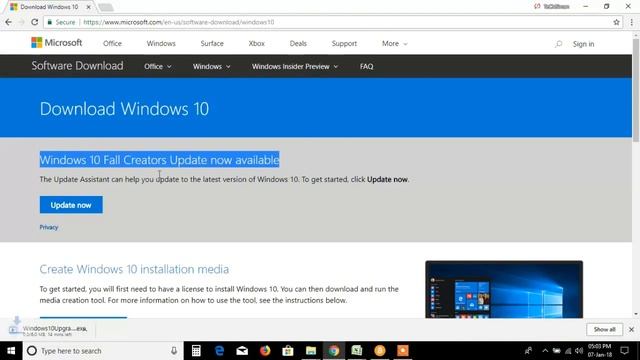The width and height of the screenshot is (640, 360).
Task: Click the volume speaker tray icon
Action: click(579, 351)
